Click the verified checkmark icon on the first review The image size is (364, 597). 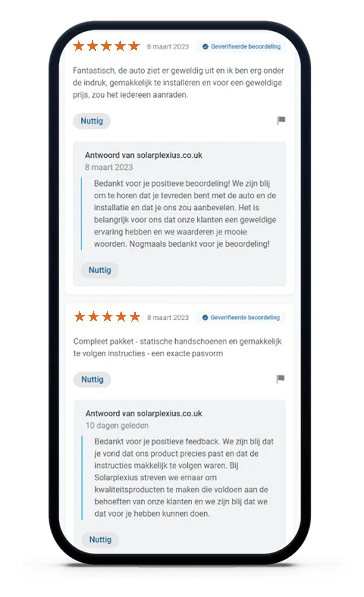tap(205, 47)
